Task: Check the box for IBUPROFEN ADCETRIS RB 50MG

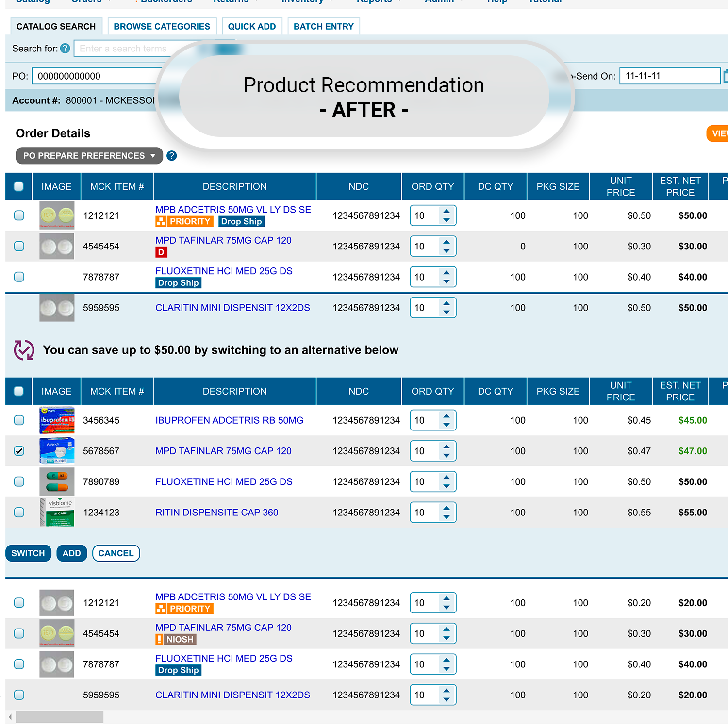Action: 19,420
